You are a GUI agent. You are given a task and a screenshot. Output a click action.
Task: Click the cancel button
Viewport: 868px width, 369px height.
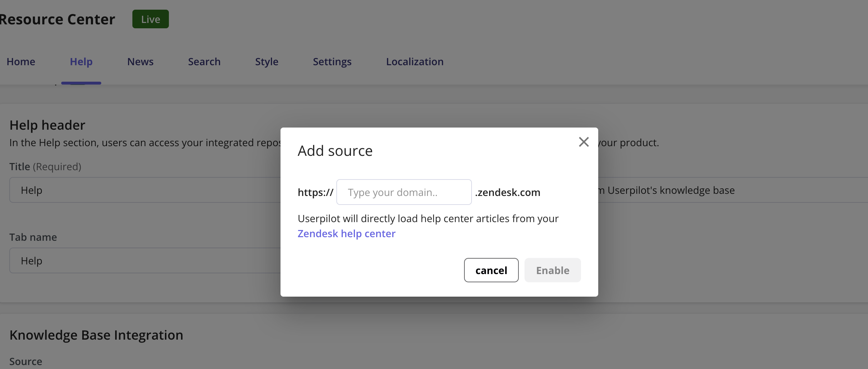[491, 270]
